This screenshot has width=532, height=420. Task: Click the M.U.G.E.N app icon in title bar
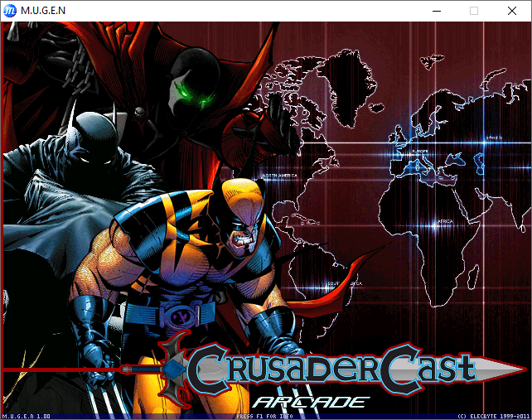click(10, 11)
